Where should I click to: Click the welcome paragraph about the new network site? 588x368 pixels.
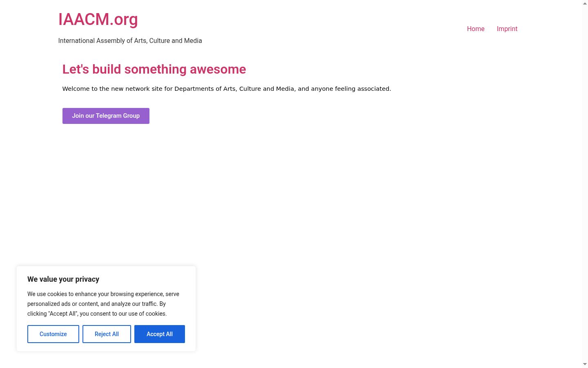pyautogui.click(x=227, y=89)
